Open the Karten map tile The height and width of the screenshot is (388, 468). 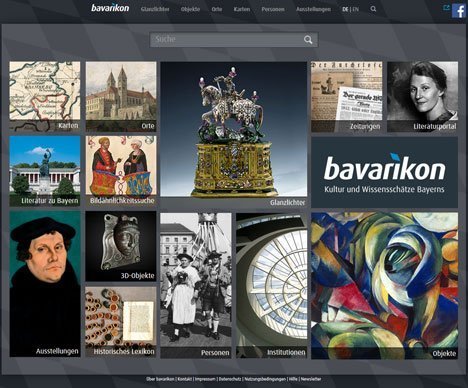click(x=45, y=96)
